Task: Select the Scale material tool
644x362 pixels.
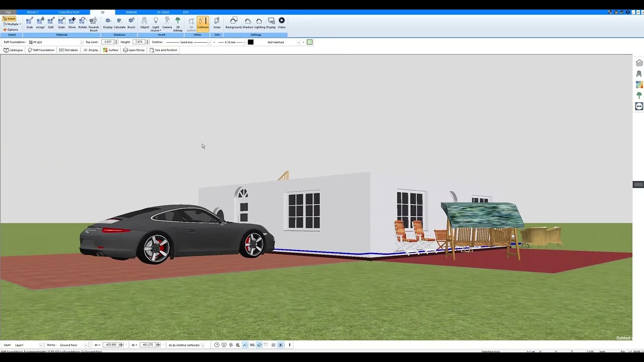Action: (x=61, y=23)
